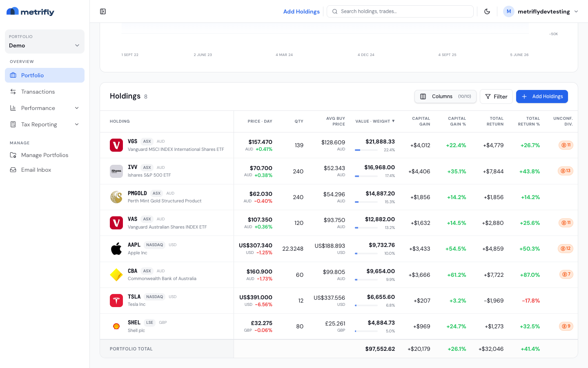The image size is (588, 368).
Task: Open Manage Portfolios
Action: point(45,155)
